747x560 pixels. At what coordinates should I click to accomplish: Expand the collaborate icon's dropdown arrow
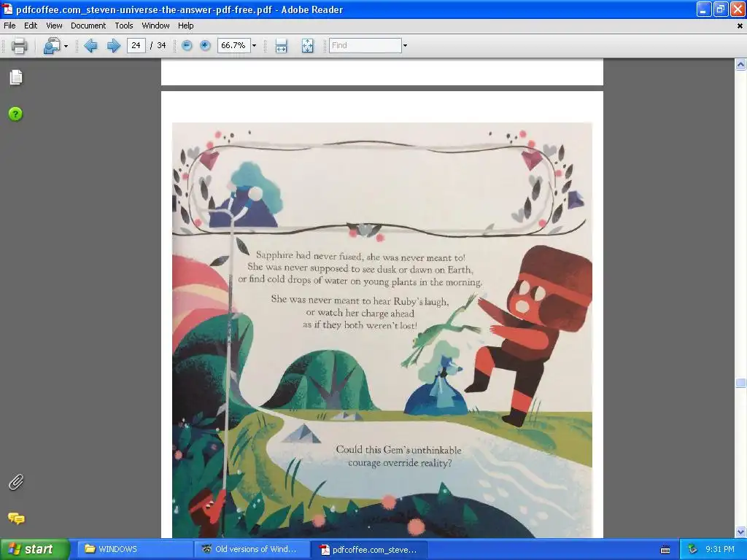pos(66,46)
